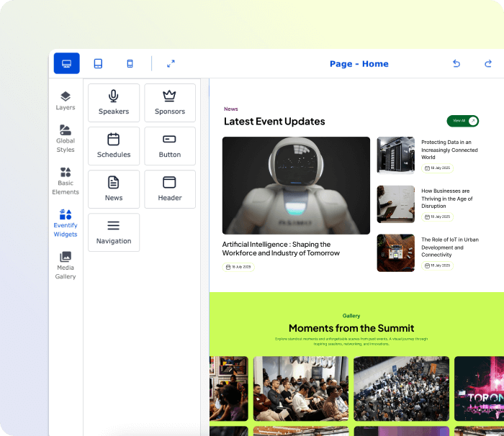The height and width of the screenshot is (436, 504).
Task: Undo the last change
Action: pos(456,63)
